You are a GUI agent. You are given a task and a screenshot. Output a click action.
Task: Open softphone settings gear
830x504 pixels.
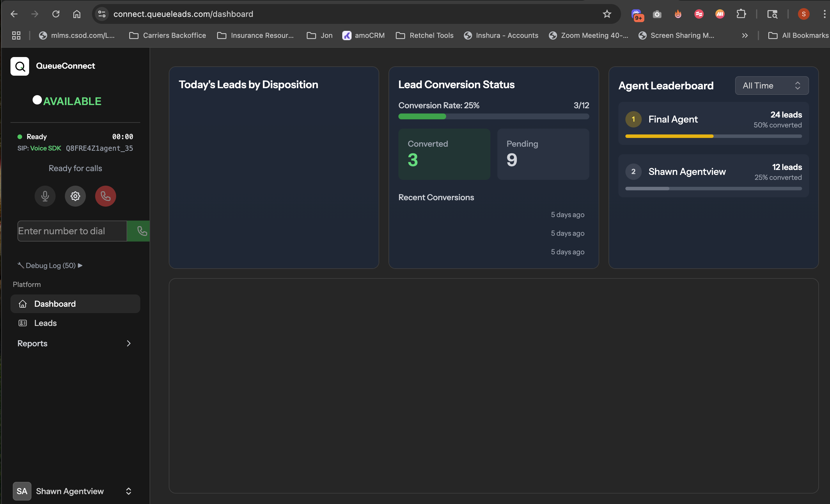[x=75, y=196]
